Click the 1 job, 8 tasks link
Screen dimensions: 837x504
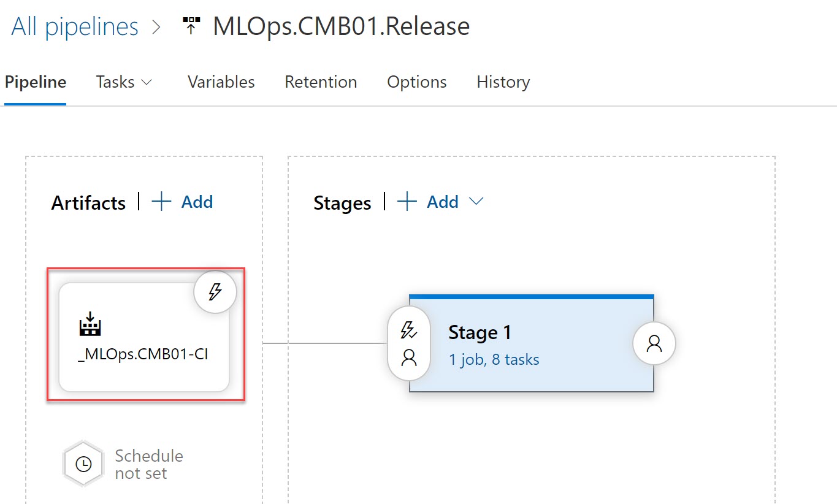click(494, 359)
